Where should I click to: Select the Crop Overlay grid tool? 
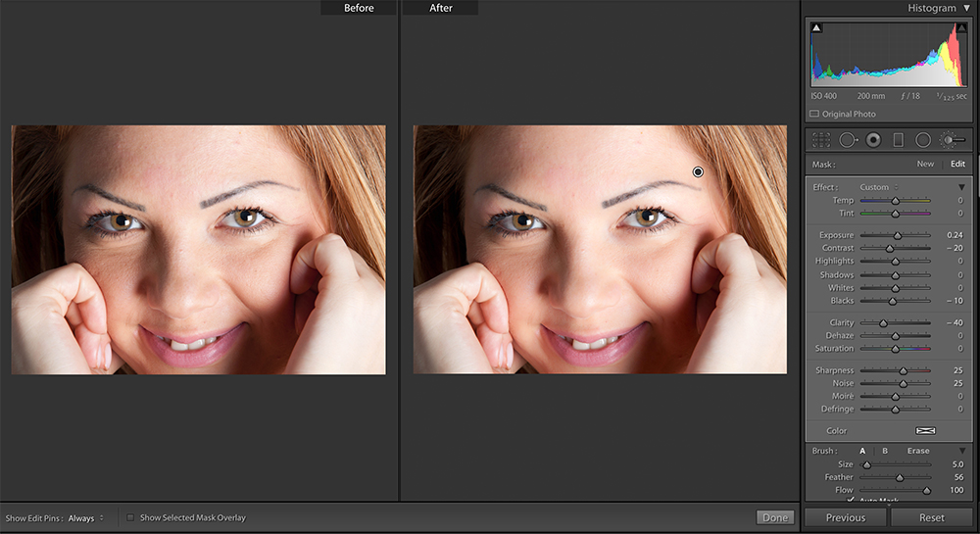[x=821, y=140]
